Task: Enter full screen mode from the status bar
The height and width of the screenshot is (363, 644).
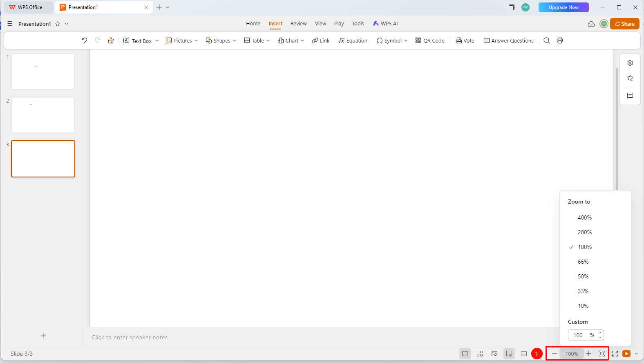Action: coord(615,354)
